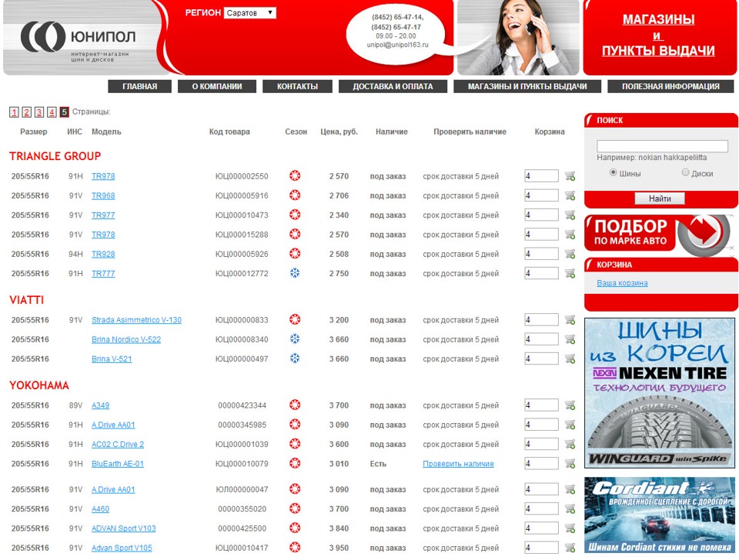Open Ваша корзина link
Screen dimensions: 739x560
622,283
